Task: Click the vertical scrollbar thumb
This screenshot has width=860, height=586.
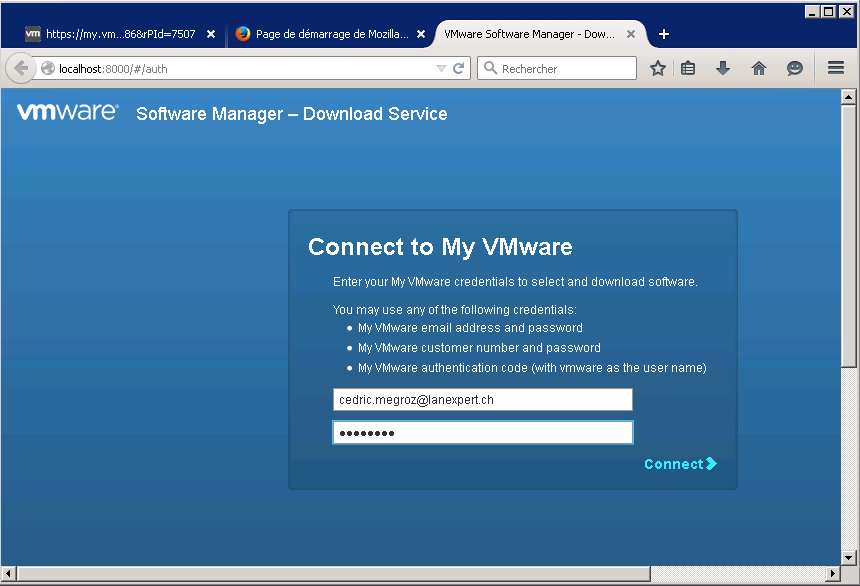Action: click(848, 236)
